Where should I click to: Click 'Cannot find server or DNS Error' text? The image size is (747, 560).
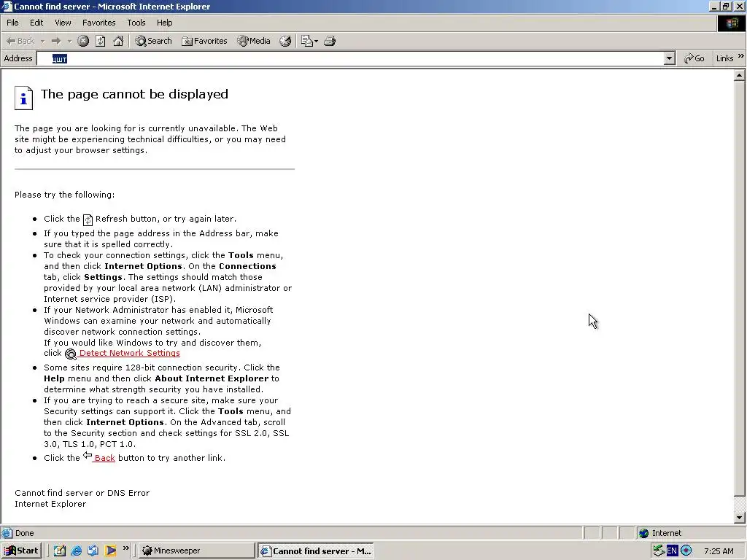tap(82, 493)
